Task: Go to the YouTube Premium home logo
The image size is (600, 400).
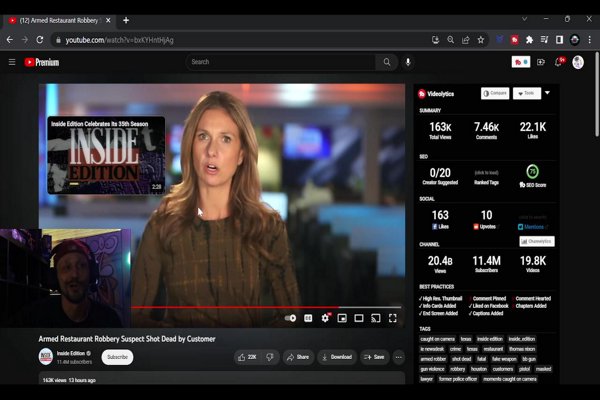Action: (42, 62)
